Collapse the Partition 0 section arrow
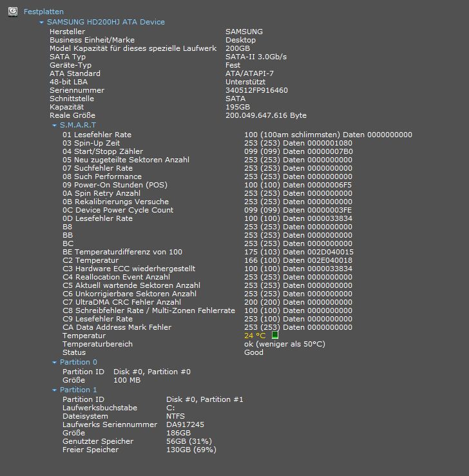469x476 pixels. pos(54,362)
